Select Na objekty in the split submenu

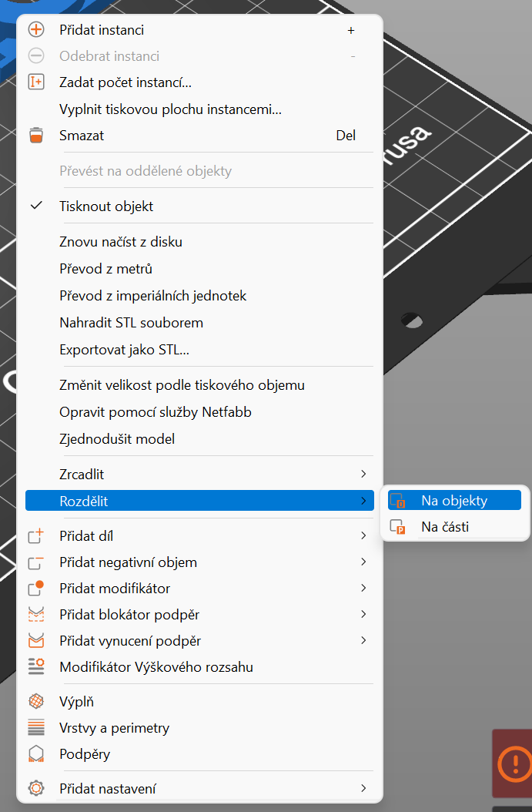454,501
